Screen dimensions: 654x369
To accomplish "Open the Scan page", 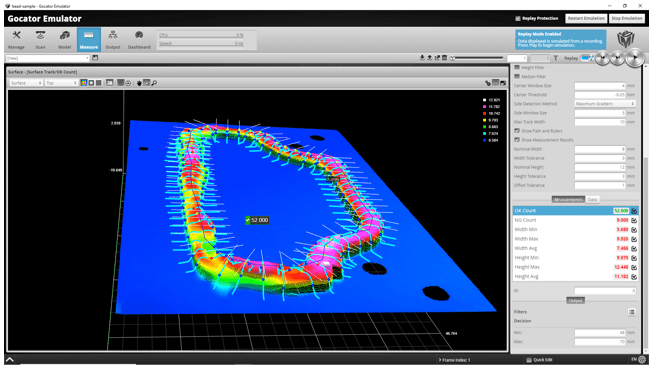I will point(40,40).
